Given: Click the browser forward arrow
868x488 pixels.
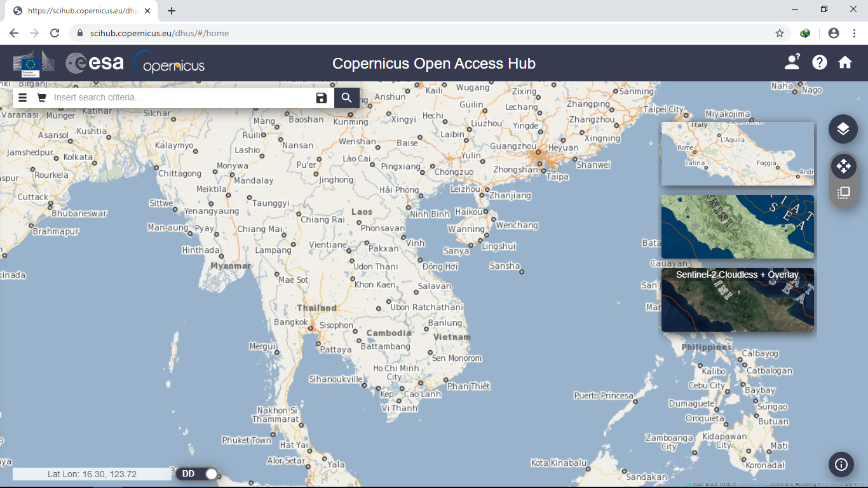Looking at the screenshot, I should [34, 33].
